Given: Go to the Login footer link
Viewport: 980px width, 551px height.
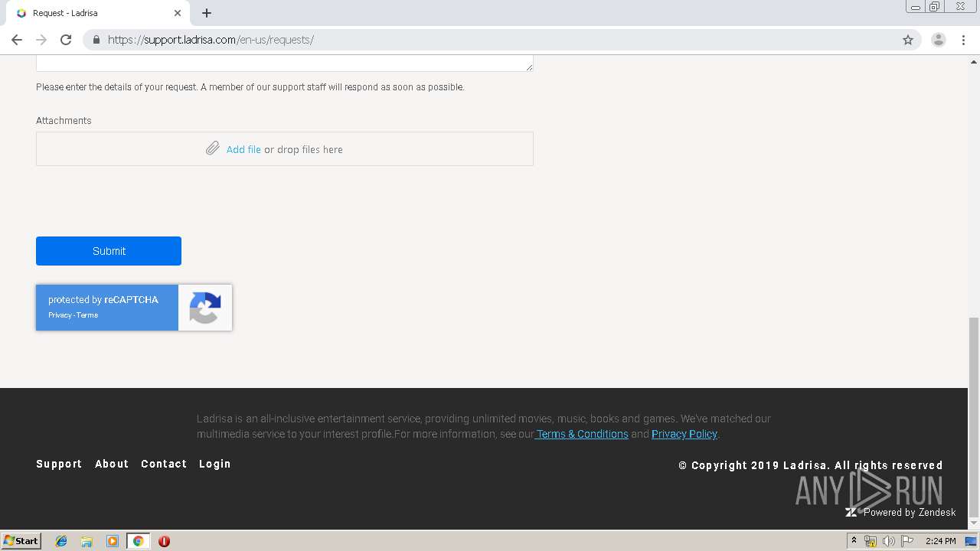Looking at the screenshot, I should (x=215, y=464).
